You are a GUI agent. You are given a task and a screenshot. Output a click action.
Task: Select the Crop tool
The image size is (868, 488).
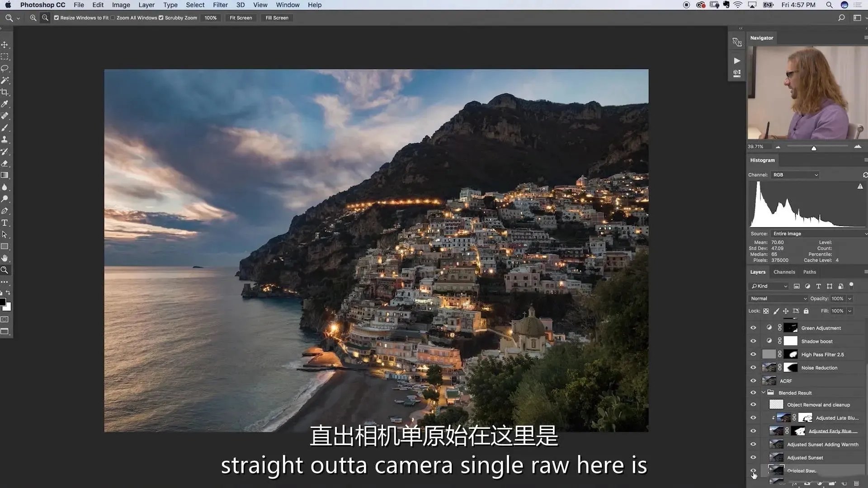tap(5, 92)
